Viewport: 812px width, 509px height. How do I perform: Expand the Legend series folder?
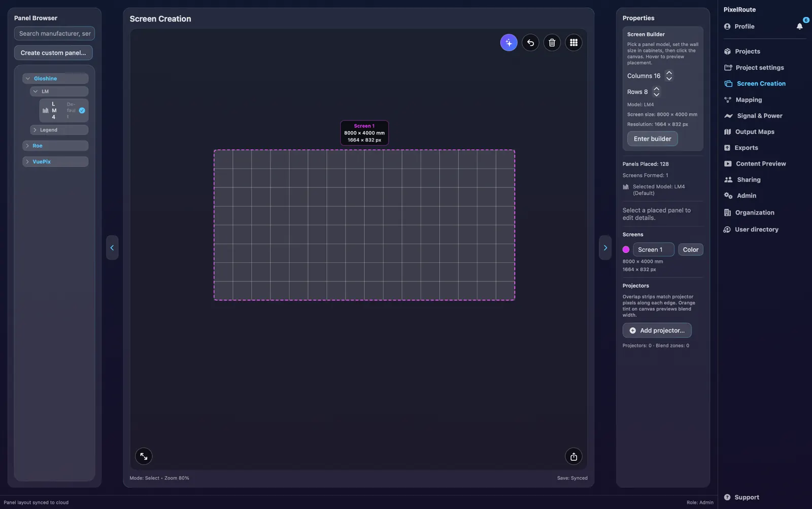click(x=59, y=130)
